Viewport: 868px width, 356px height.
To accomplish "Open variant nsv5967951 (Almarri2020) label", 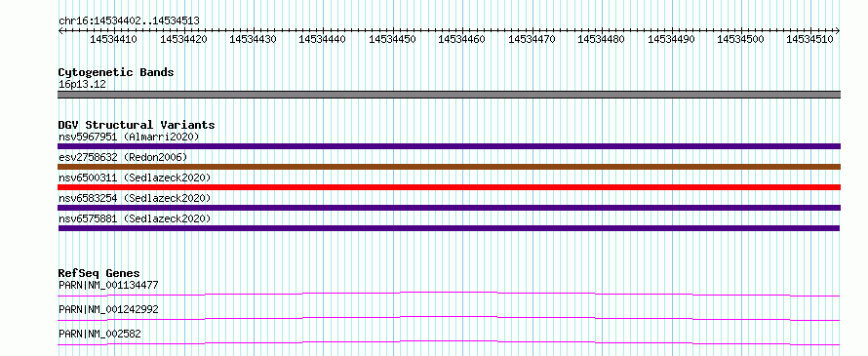I will pyautogui.click(x=129, y=137).
